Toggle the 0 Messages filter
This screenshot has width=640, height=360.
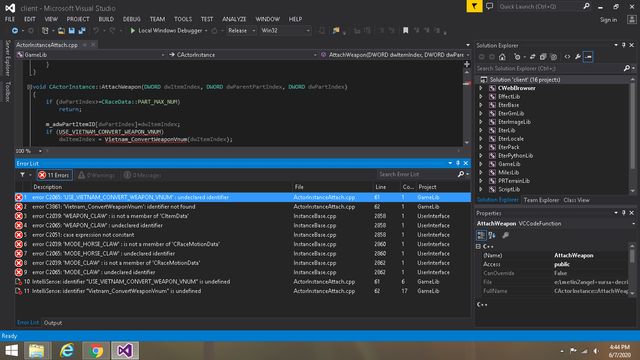(x=142, y=175)
